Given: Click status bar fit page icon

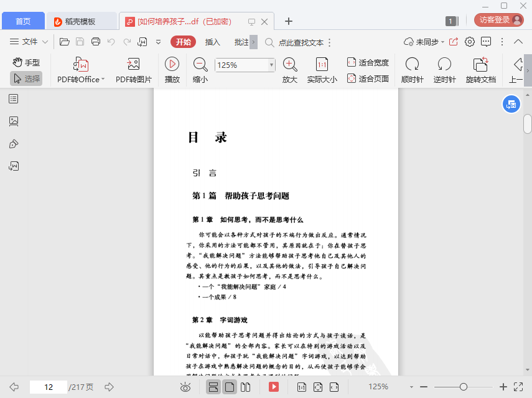Looking at the screenshot, I should pos(318,387).
